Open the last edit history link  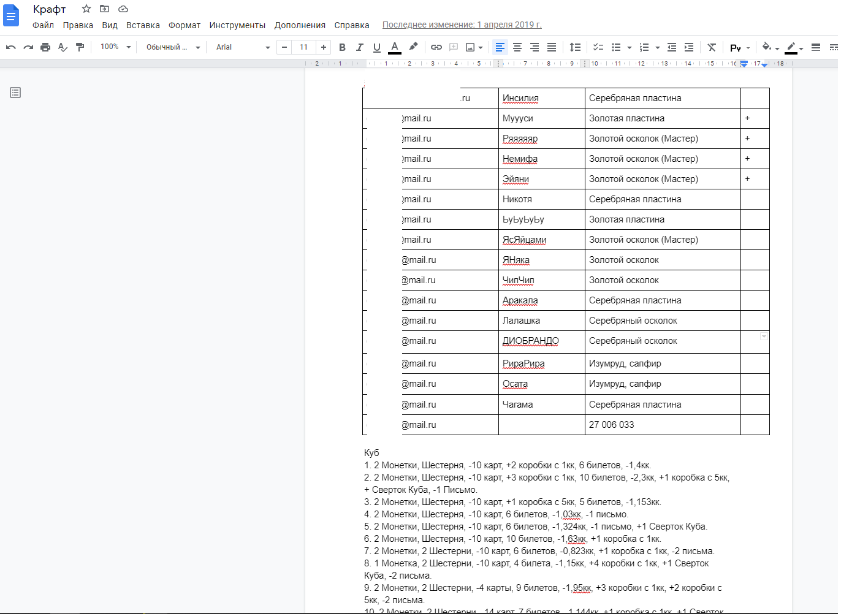(x=462, y=25)
